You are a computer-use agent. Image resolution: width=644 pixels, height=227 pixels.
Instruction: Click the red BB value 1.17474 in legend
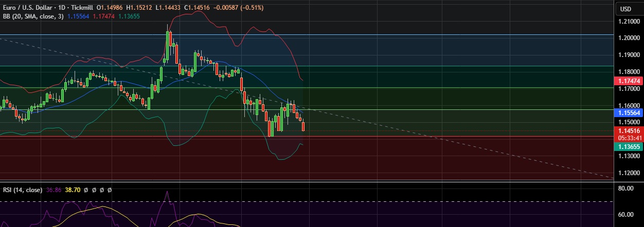click(x=103, y=16)
